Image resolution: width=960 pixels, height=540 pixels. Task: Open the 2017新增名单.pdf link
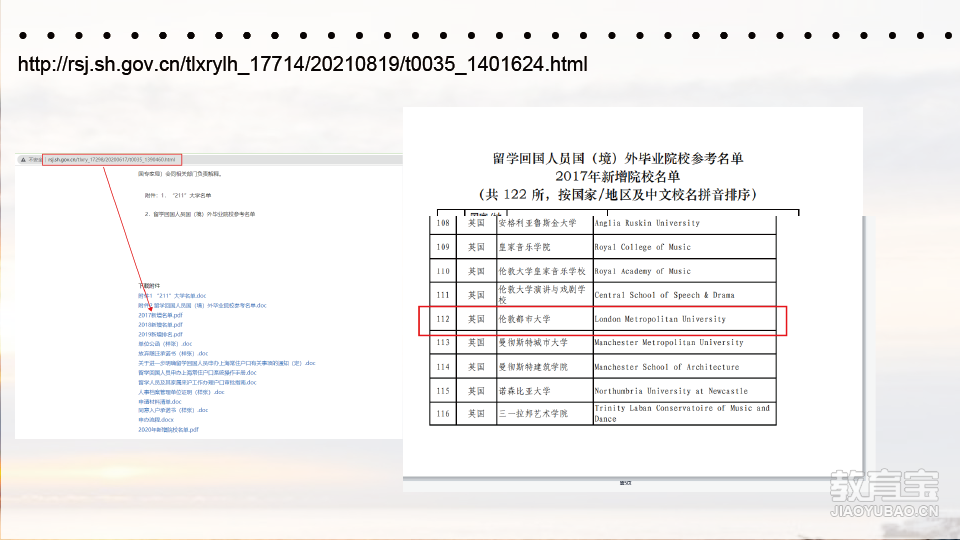pyautogui.click(x=160, y=315)
